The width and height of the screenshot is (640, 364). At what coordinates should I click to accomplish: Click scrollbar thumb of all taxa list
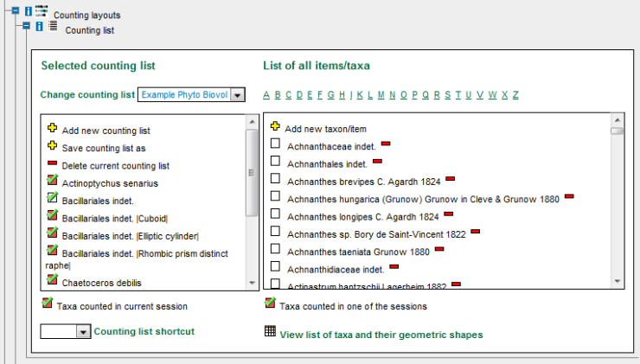point(618,131)
